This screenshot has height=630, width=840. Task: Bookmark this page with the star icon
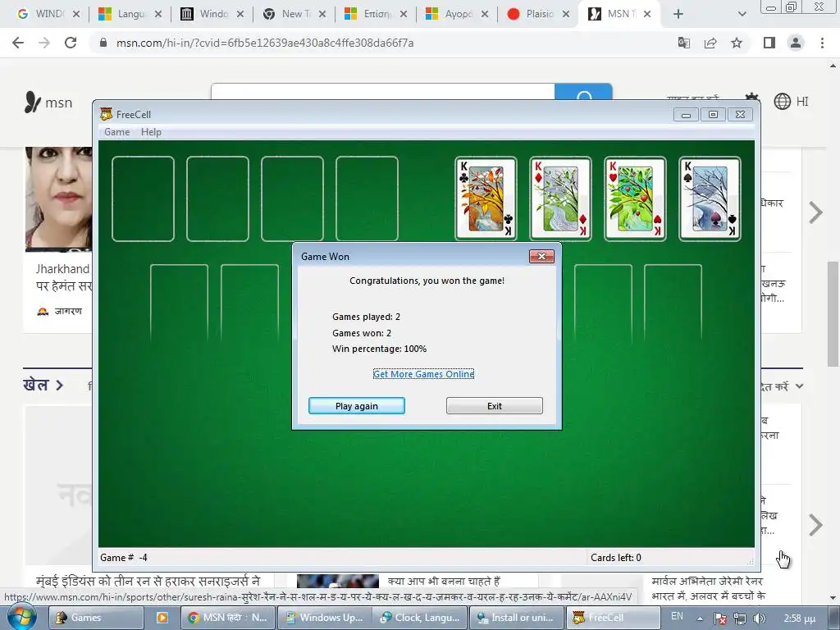pos(737,43)
